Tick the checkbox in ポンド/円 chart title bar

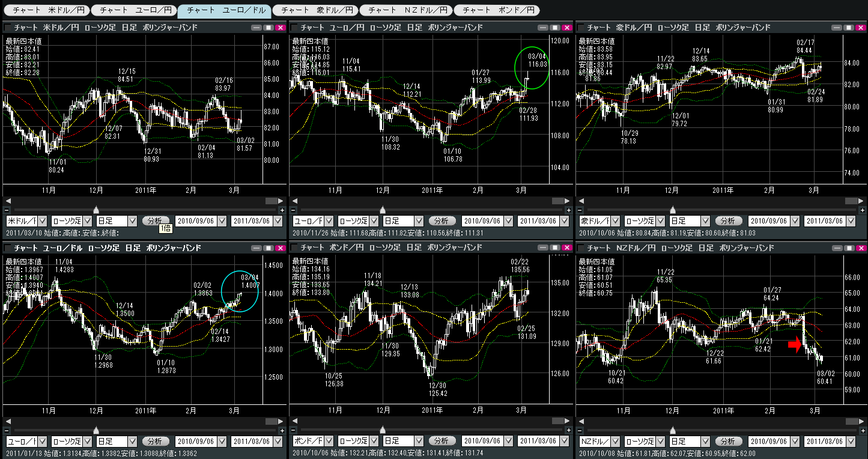tap(294, 248)
